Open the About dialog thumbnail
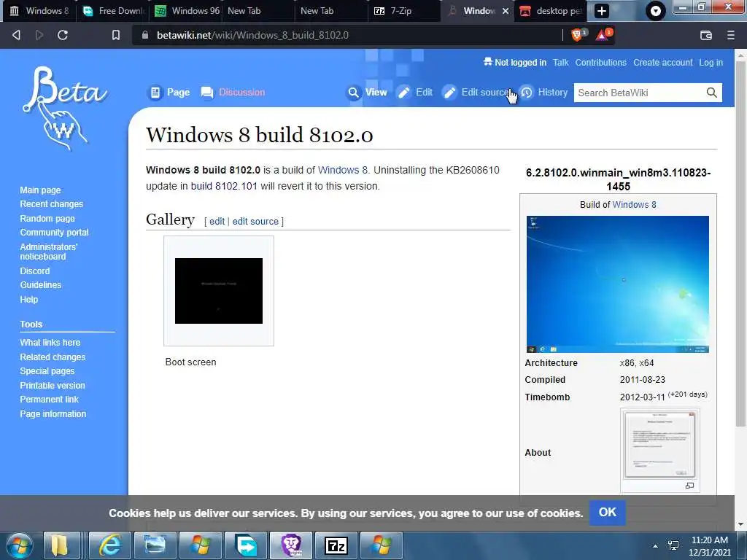 point(659,445)
